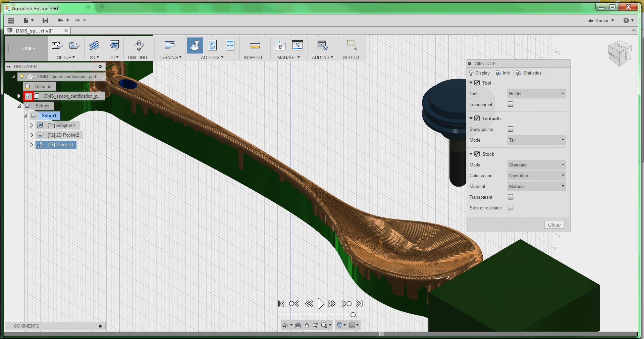Image resolution: width=644 pixels, height=339 pixels.
Task: Click the Turning tool icon
Action: tap(170, 45)
